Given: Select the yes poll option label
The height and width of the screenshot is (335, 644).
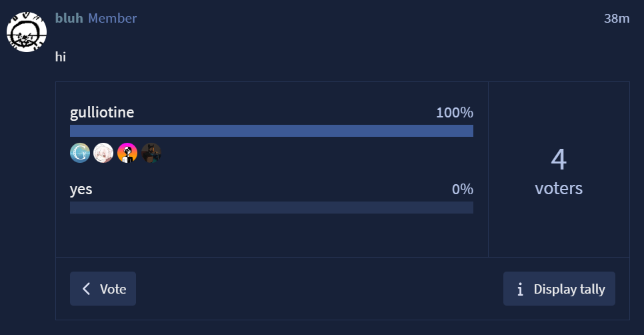Looking at the screenshot, I should coord(81,189).
